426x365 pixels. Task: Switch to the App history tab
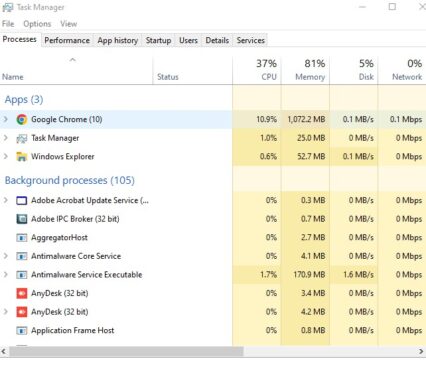point(118,40)
